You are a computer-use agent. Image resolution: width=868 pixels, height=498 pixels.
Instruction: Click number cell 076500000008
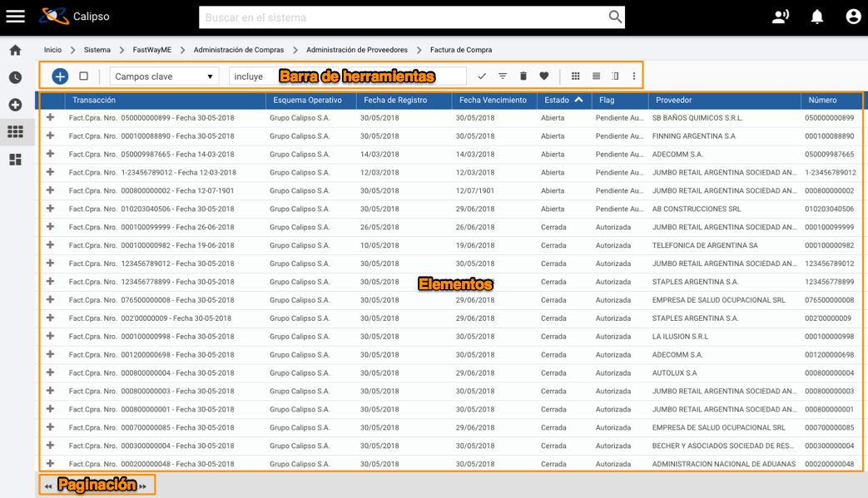click(x=829, y=300)
